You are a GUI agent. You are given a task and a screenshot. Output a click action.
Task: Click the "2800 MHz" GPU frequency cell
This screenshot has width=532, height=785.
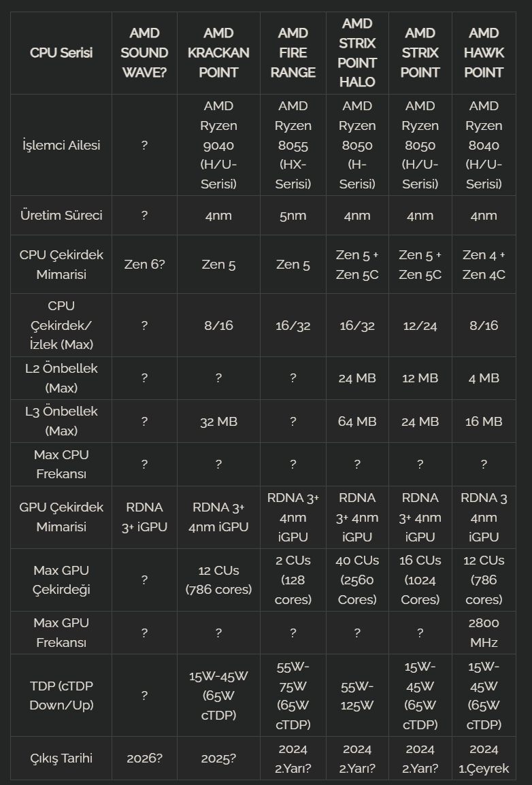point(484,633)
